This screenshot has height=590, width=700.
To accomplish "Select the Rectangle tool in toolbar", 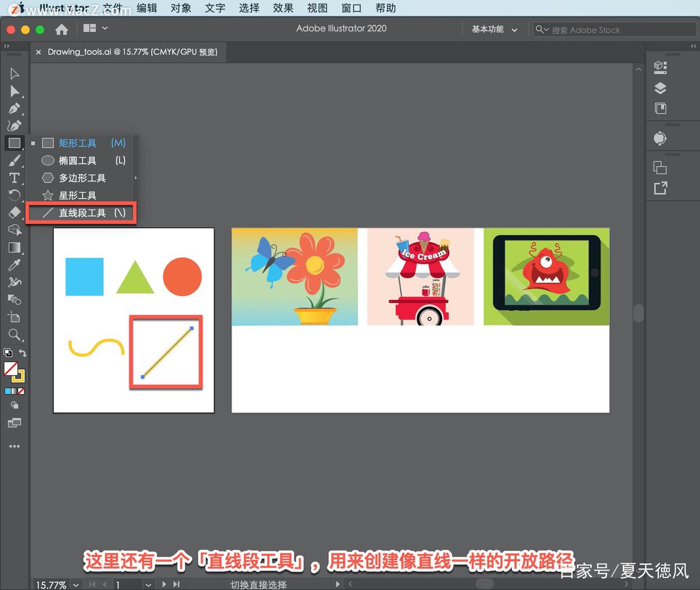I will pyautogui.click(x=15, y=143).
